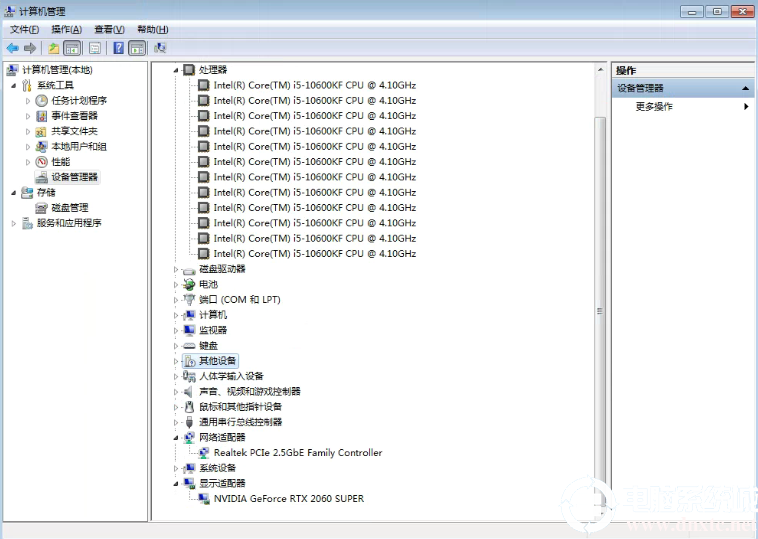The height and width of the screenshot is (539, 758).
Task: Click the 设备管理器 header in actions pane
Action: pyautogui.click(x=684, y=88)
